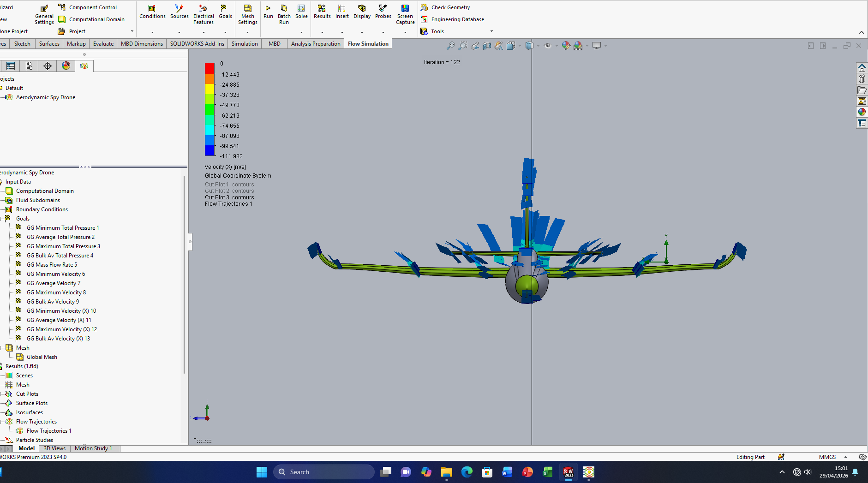The height and width of the screenshot is (483, 868).
Task: Click the Run calculation button
Action: click(268, 12)
